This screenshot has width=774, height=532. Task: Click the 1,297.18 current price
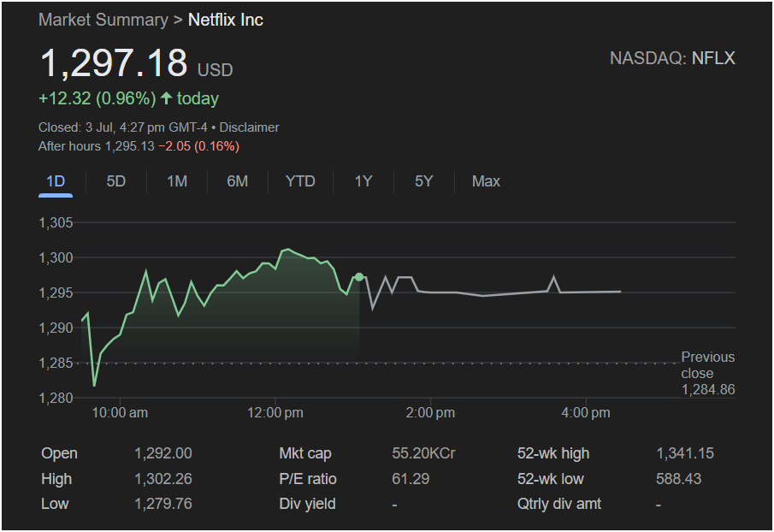[x=114, y=63]
